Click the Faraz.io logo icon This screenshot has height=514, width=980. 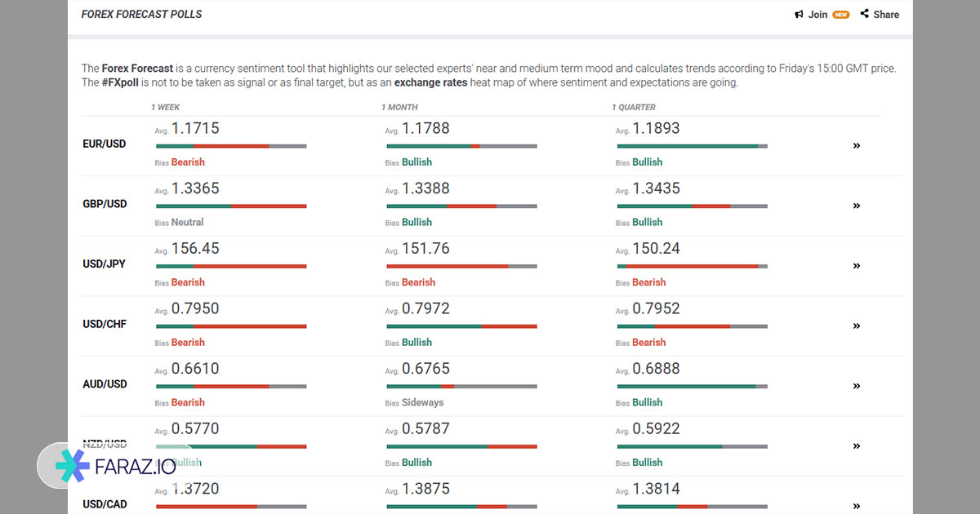(x=73, y=466)
